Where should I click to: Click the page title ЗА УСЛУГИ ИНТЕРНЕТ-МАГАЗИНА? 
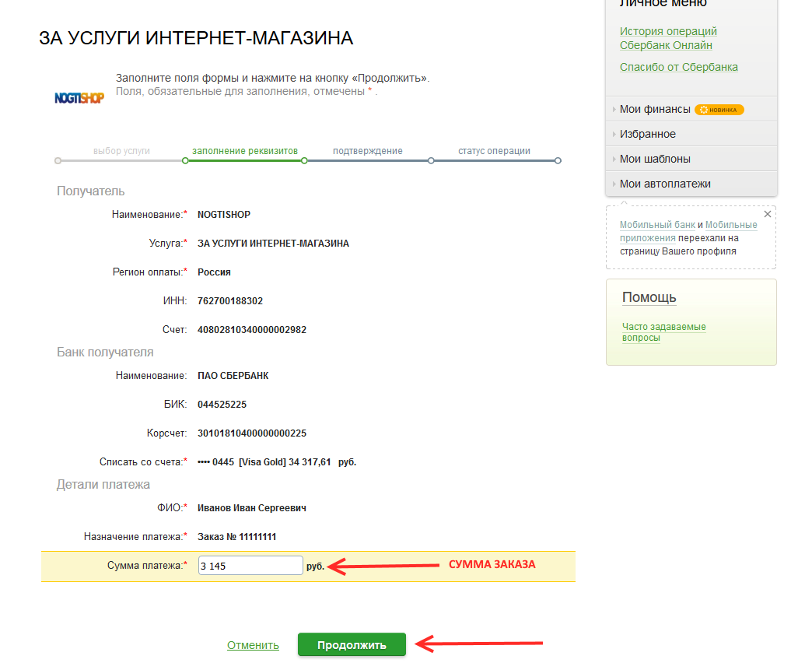196,38
